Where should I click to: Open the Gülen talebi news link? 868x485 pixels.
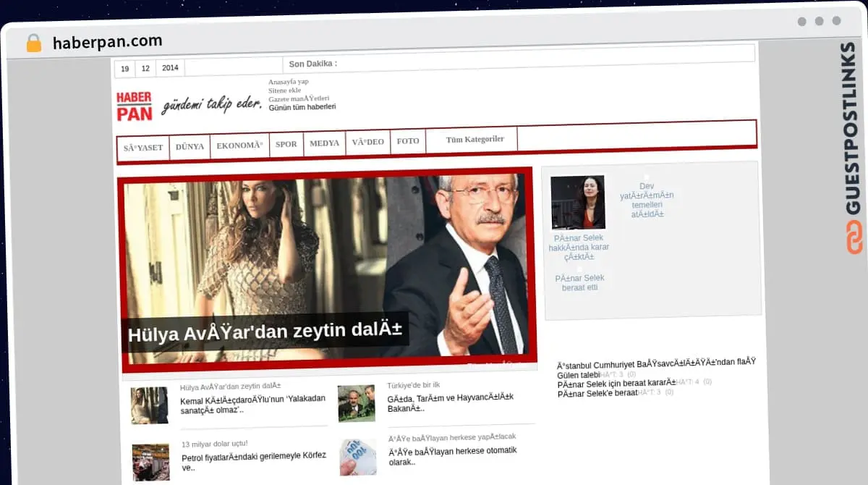coord(579,375)
